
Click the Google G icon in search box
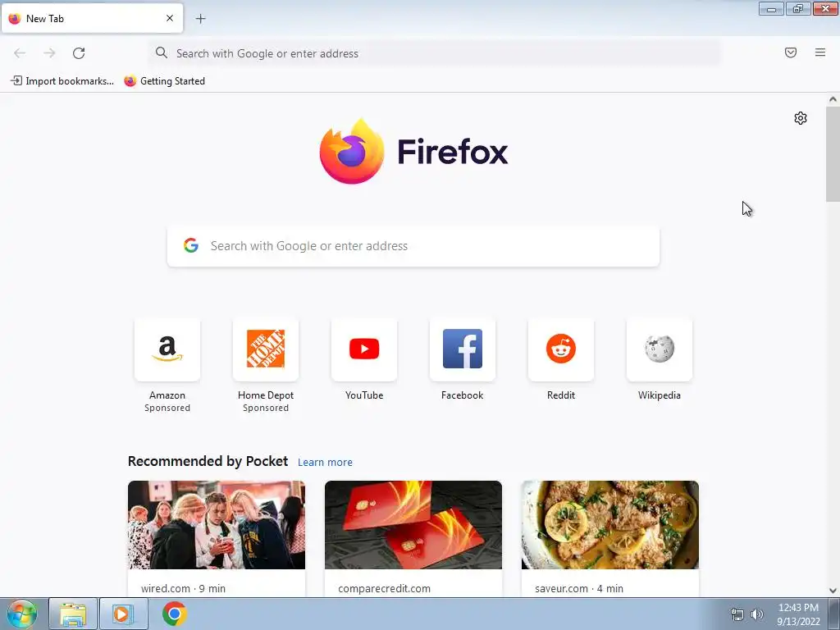tap(191, 245)
